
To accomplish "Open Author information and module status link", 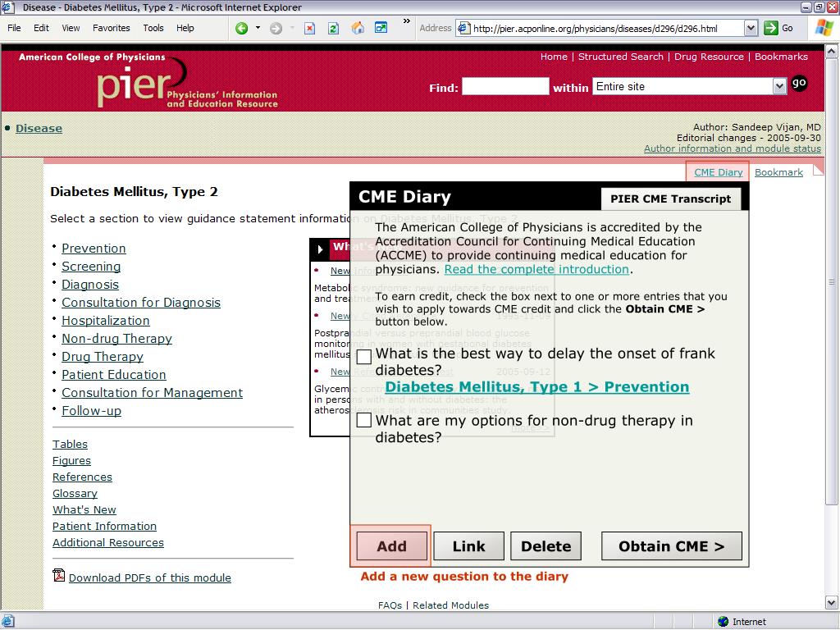I will click(733, 148).
